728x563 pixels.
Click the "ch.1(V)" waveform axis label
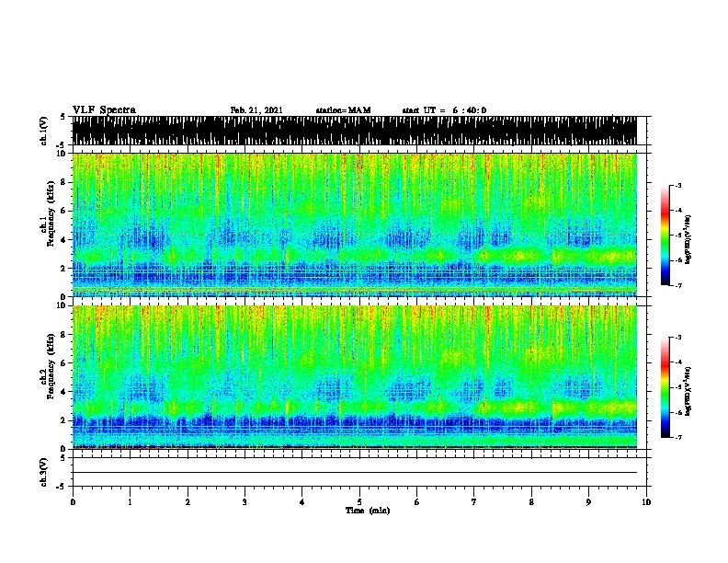[44, 131]
